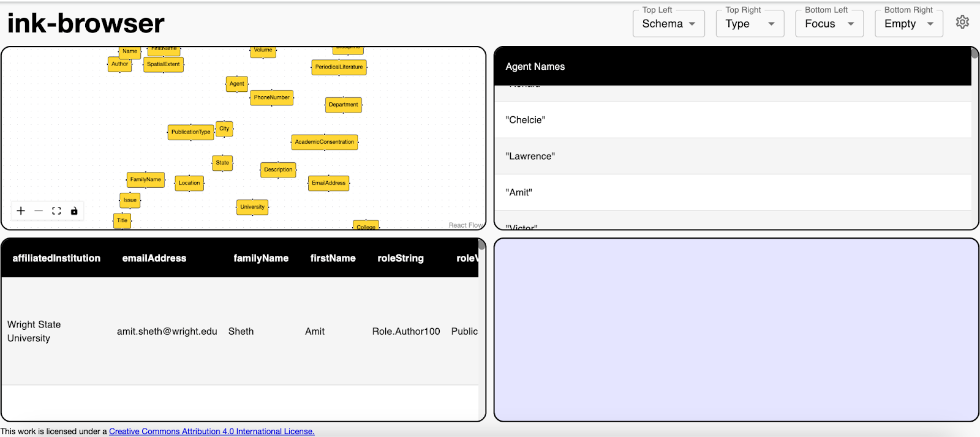Select the Author node in graph
The height and width of the screenshot is (437, 980).
(120, 64)
